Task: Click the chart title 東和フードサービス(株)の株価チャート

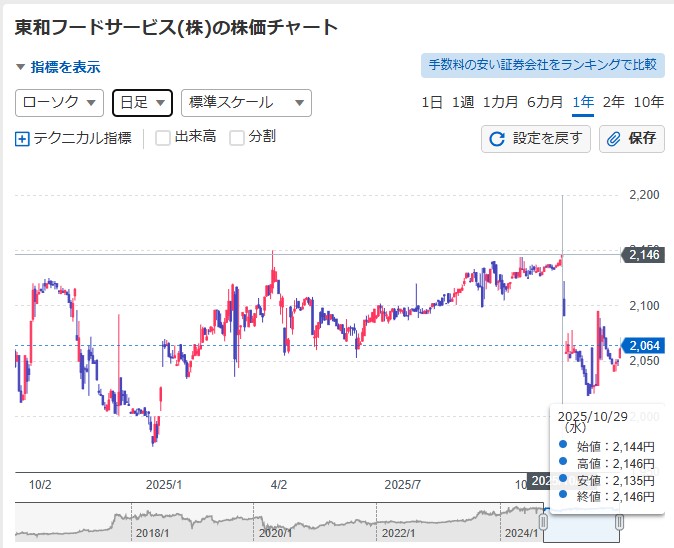Action: [176, 28]
